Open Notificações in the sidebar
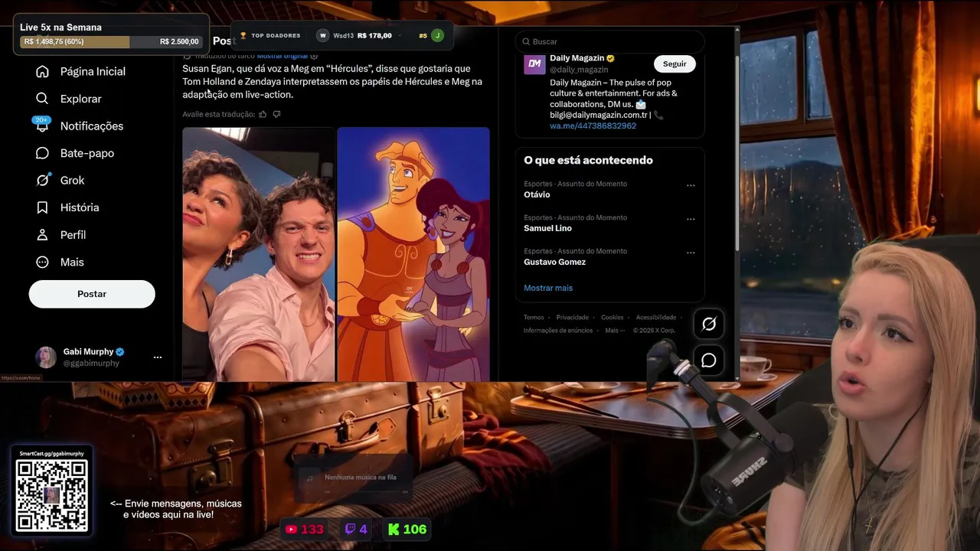 (x=92, y=126)
